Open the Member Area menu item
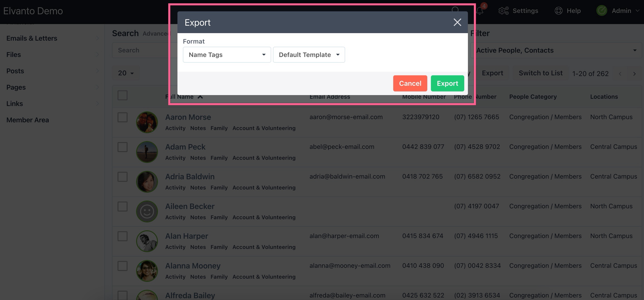The height and width of the screenshot is (300, 644). [27, 120]
